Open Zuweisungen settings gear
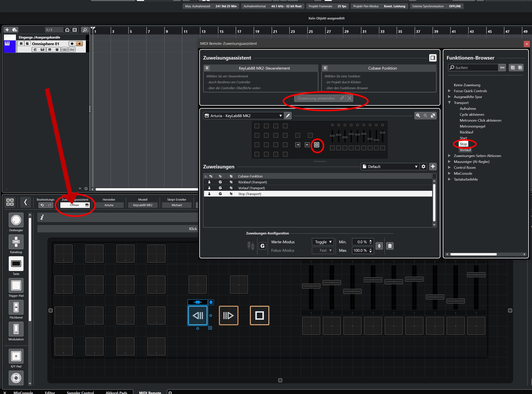Viewport: 532px width, 394px height. coord(423,166)
